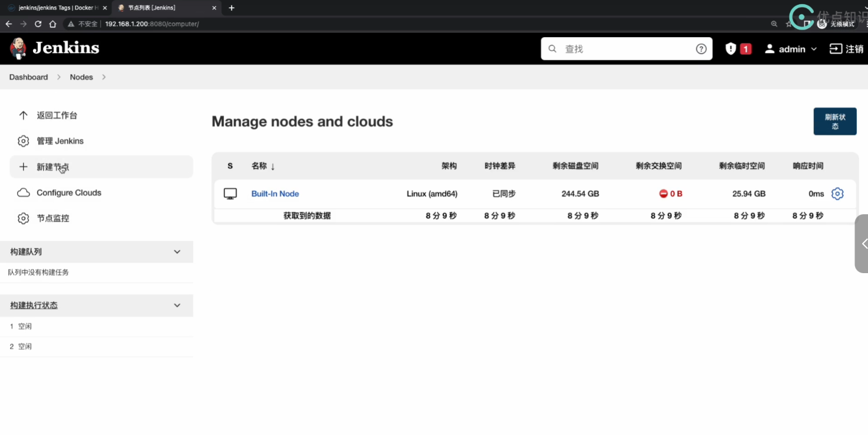This screenshot has height=435, width=868.
Task: Open the admin user profile link
Action: pyautogui.click(x=785, y=49)
